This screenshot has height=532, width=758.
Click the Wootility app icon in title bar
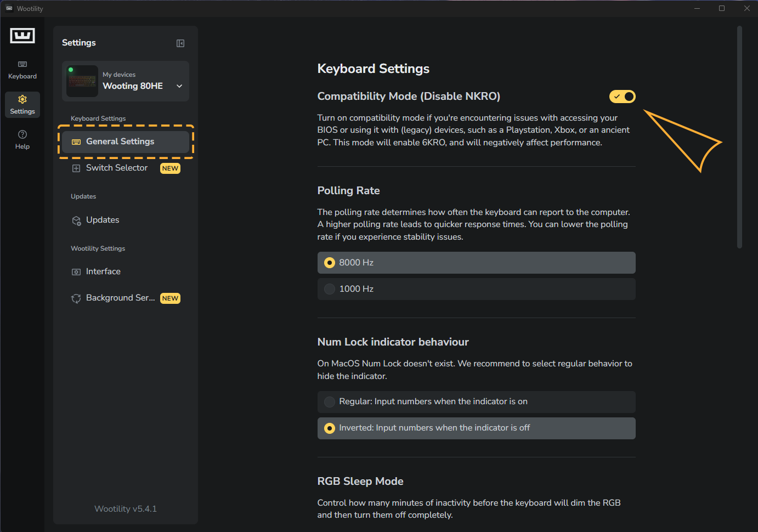(x=9, y=8)
